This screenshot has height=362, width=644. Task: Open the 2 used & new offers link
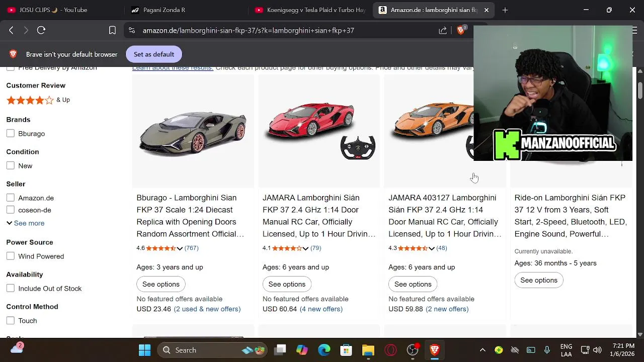[207, 309]
